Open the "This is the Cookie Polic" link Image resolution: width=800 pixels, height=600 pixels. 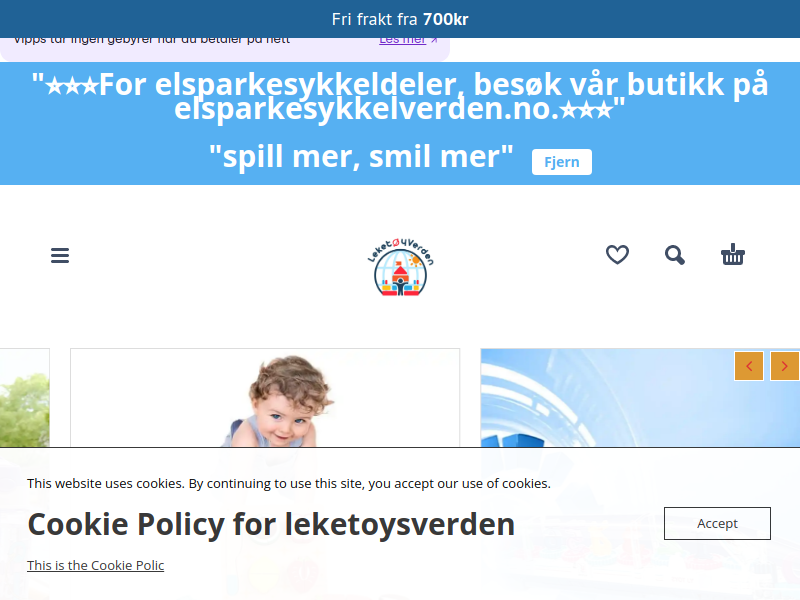pyautogui.click(x=95, y=565)
